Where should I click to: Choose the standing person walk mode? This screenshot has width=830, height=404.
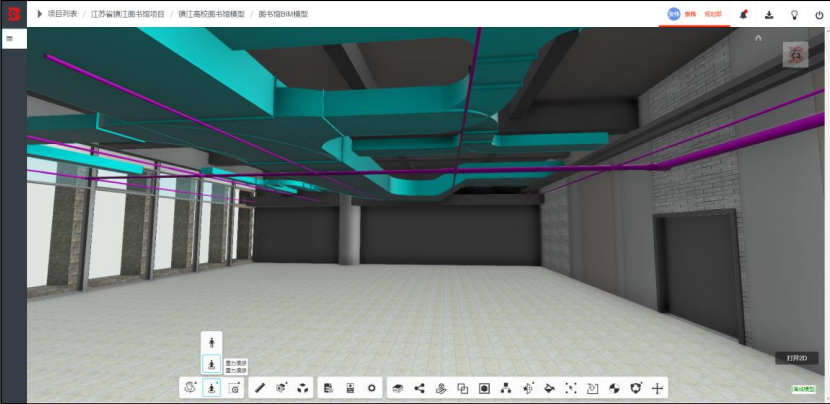click(212, 343)
